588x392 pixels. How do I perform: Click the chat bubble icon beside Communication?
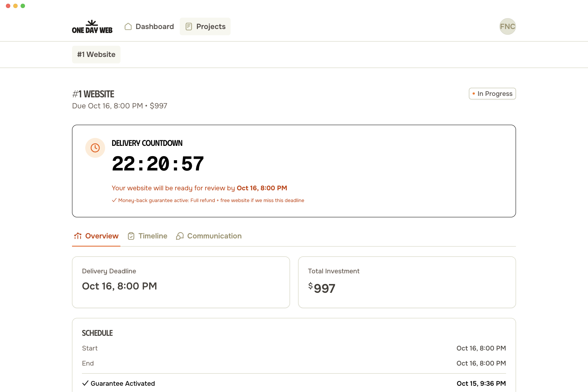(180, 236)
